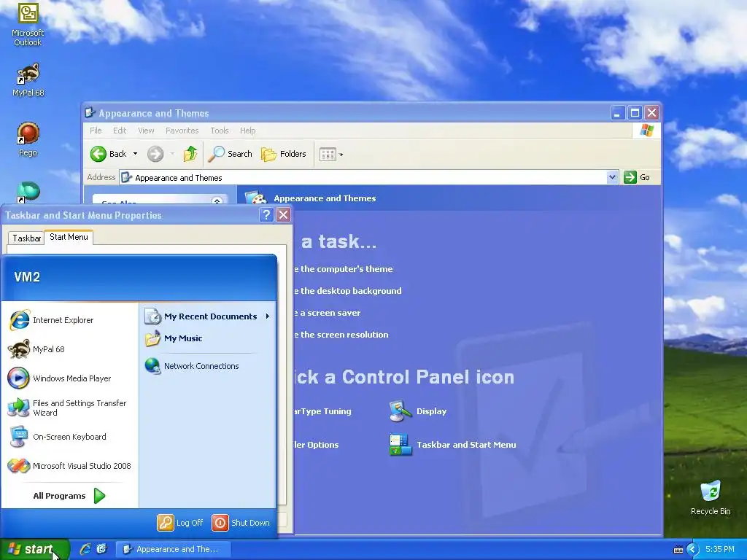Open On-Screen Keyboard from Start menu

pyautogui.click(x=71, y=437)
